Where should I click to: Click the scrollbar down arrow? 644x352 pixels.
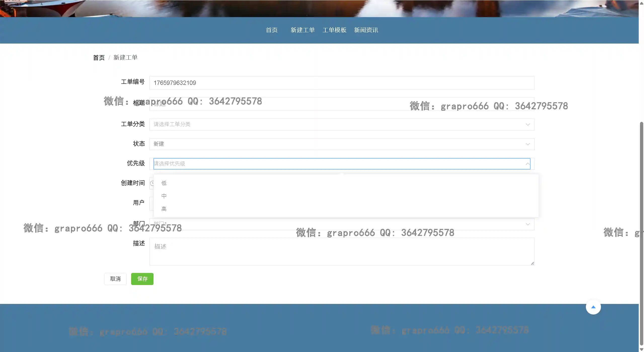[x=641, y=349]
